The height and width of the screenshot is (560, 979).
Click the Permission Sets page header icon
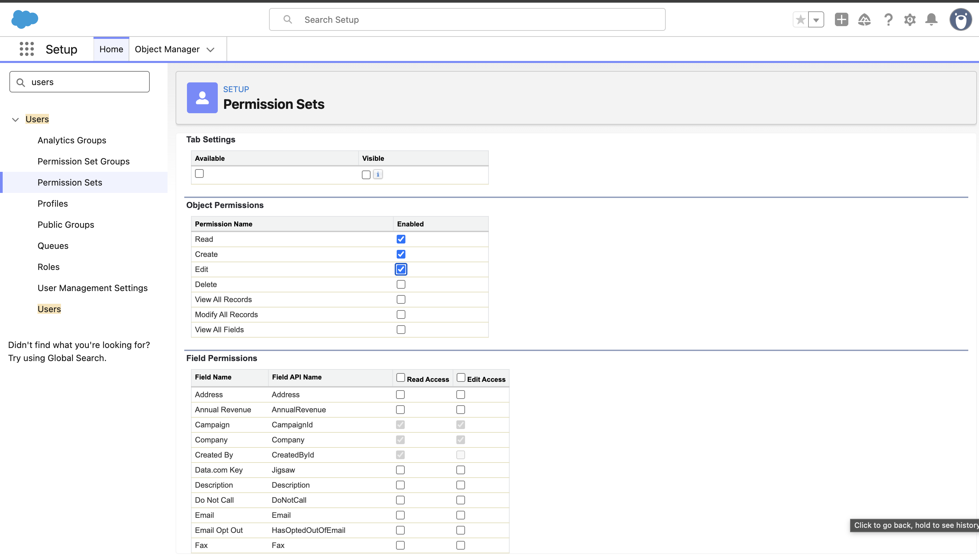pyautogui.click(x=202, y=98)
